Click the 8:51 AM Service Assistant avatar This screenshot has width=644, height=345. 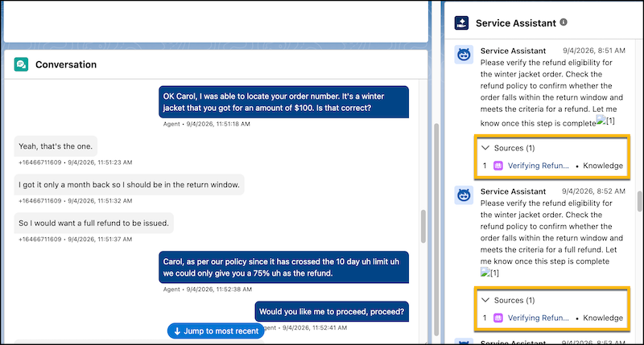coord(464,55)
